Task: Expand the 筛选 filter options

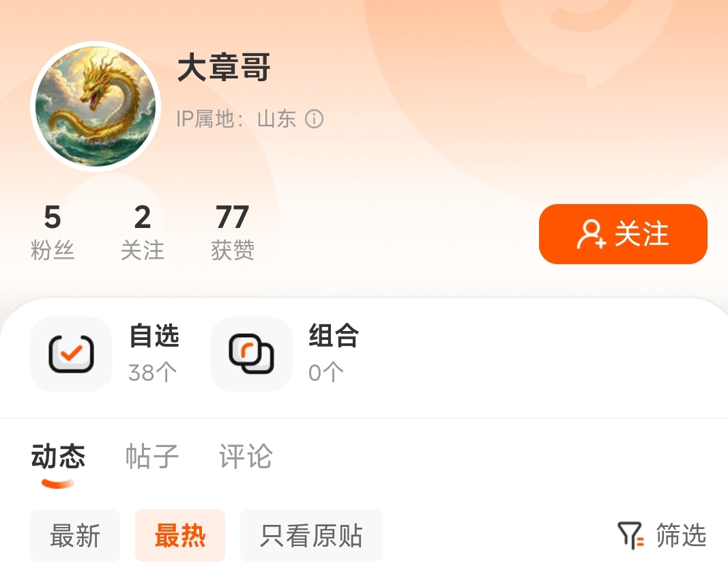Action: tap(663, 535)
